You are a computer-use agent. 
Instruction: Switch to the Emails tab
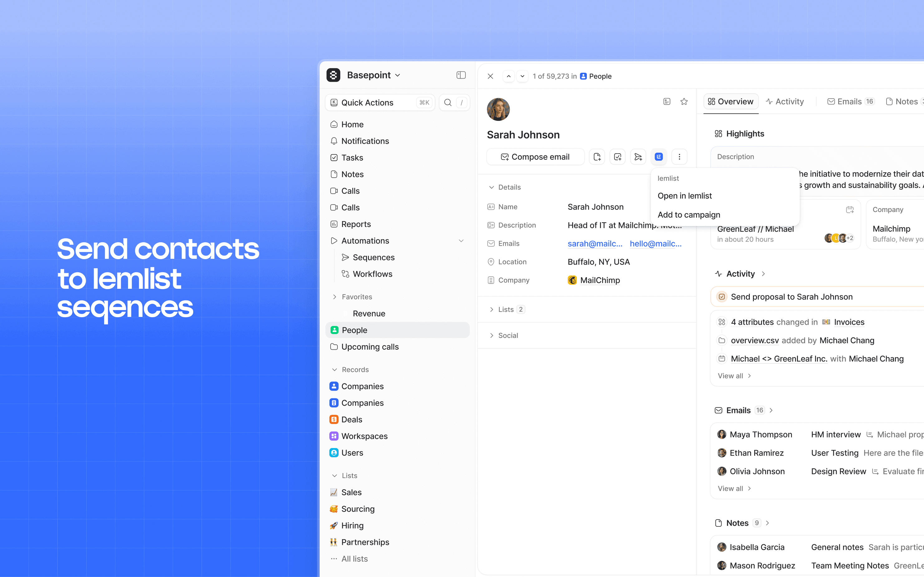coord(850,101)
